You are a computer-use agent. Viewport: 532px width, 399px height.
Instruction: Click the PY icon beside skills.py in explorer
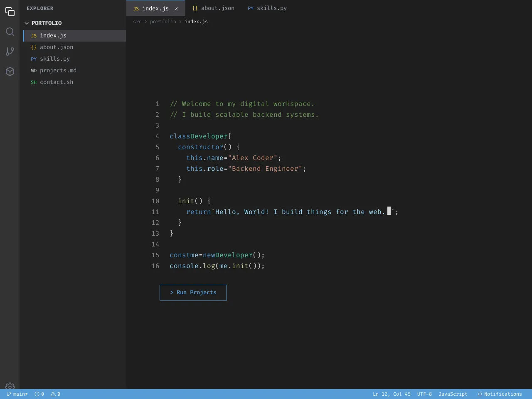coord(34,59)
